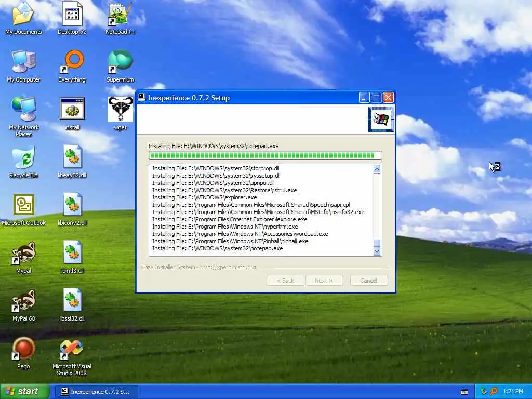
Task: Click the < Back button in Setup
Action: 285,281
